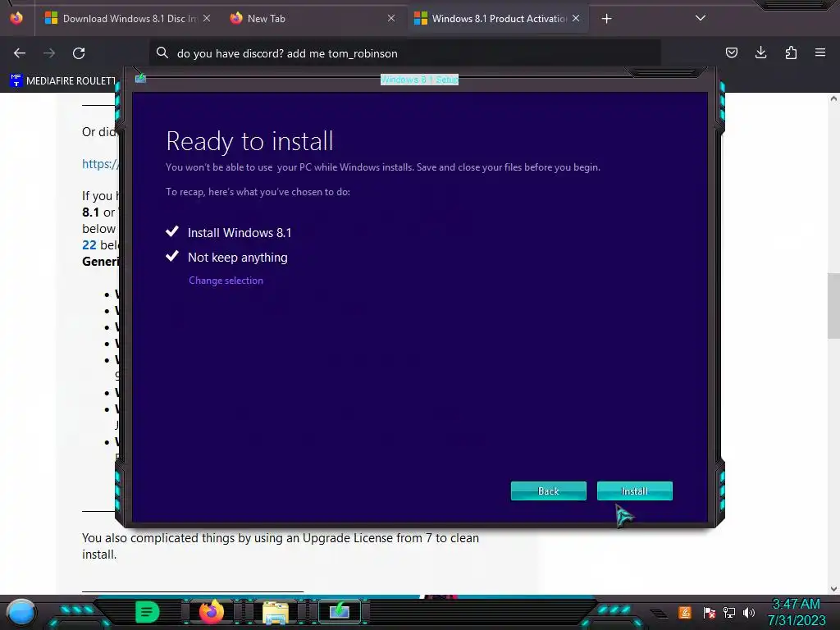Click the scrollbar up arrow

[833, 98]
